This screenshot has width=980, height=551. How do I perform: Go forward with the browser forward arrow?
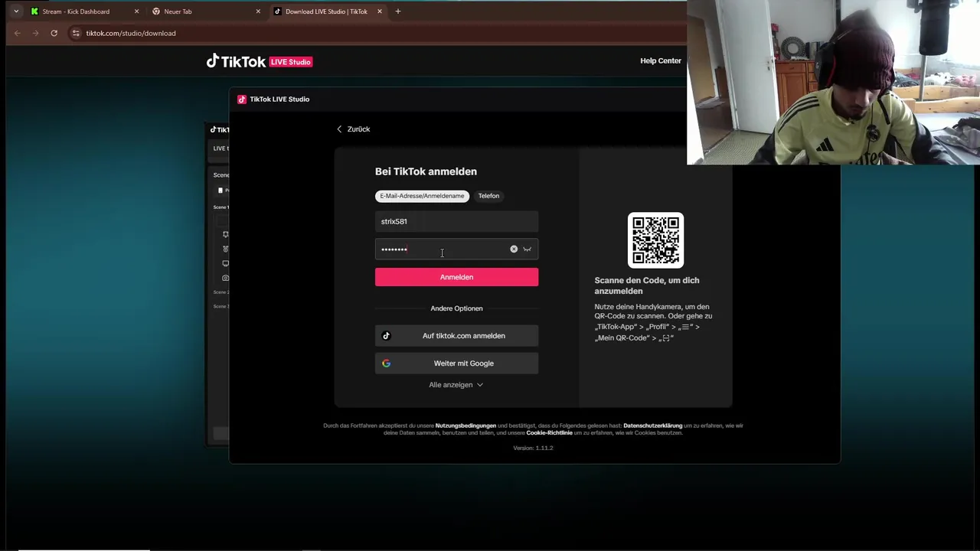(35, 33)
